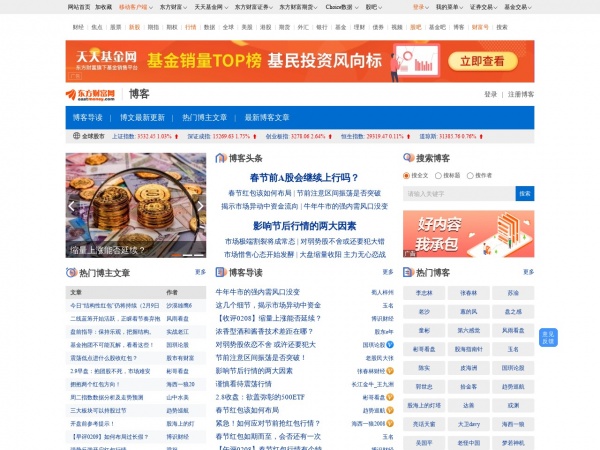
Task: Click the 立即查看 banner button
Action: (x=483, y=61)
